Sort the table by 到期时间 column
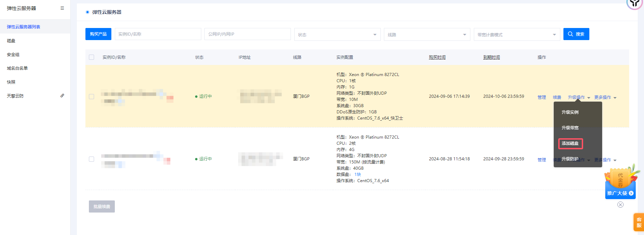 pyautogui.click(x=491, y=57)
